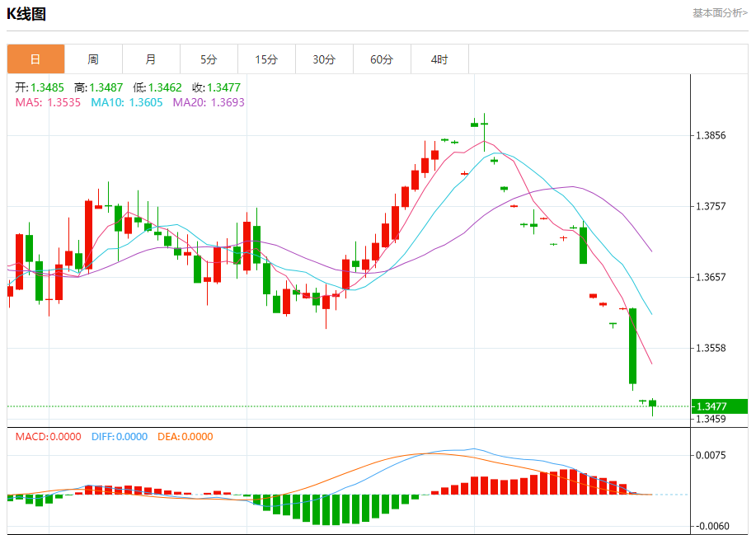
Task: Click the 1.3558 price axis label
Action: [x=711, y=348]
